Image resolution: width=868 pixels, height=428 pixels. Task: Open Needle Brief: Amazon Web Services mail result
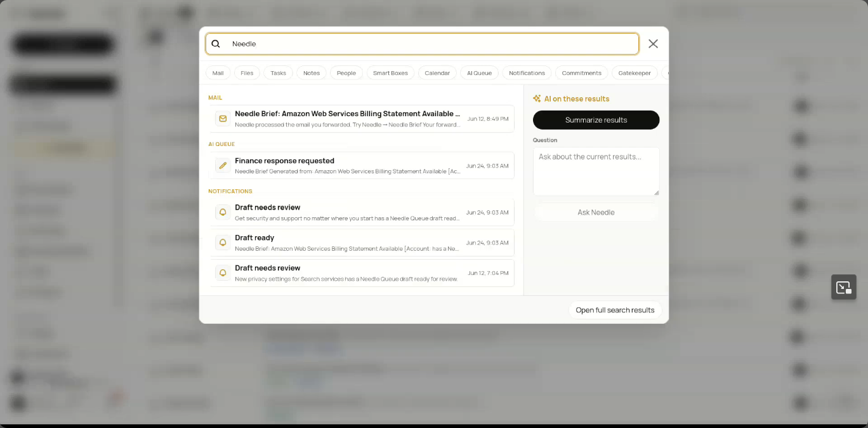361,119
